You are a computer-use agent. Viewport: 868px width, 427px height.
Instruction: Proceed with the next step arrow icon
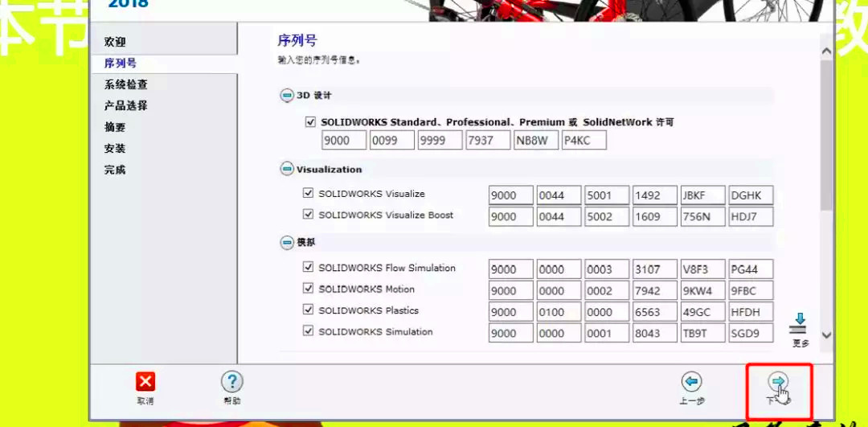pyautogui.click(x=778, y=382)
